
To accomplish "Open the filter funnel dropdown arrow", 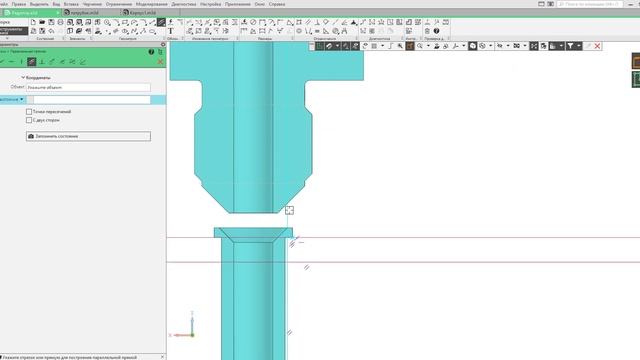I will [578, 46].
